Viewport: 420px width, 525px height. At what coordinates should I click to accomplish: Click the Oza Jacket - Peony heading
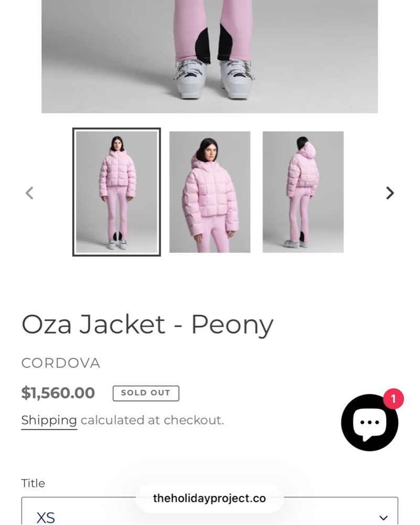click(147, 325)
